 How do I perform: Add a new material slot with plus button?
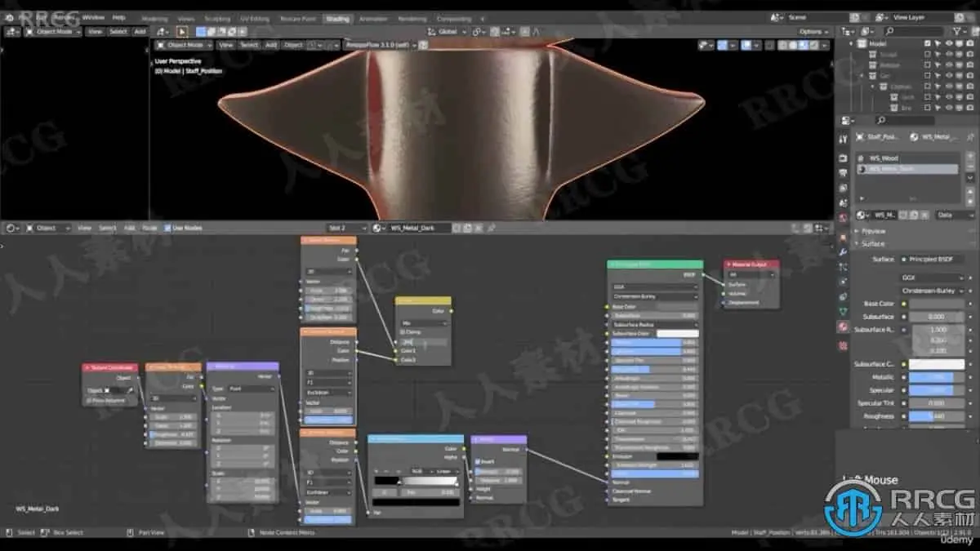click(969, 157)
